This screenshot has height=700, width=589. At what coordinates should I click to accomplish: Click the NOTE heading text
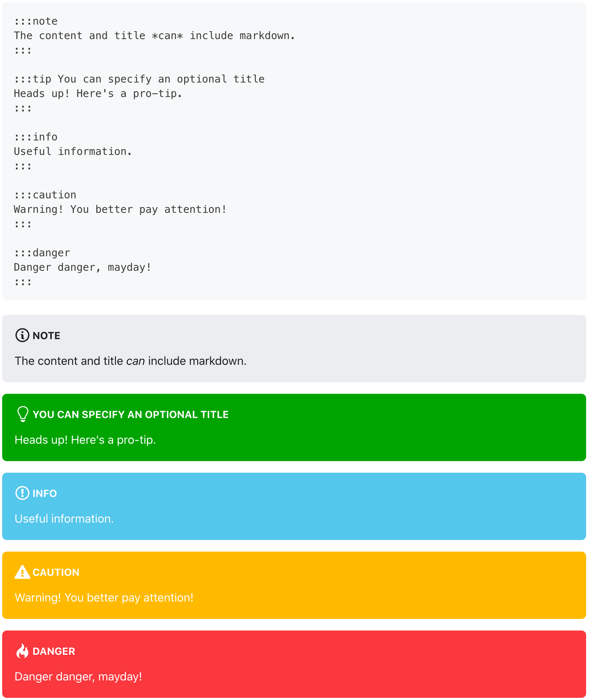point(46,336)
